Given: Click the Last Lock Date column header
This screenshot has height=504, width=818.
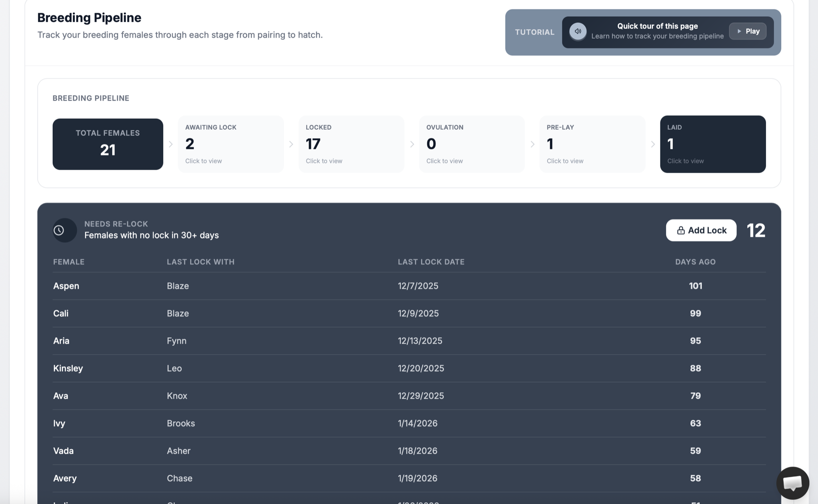Looking at the screenshot, I should (x=431, y=262).
